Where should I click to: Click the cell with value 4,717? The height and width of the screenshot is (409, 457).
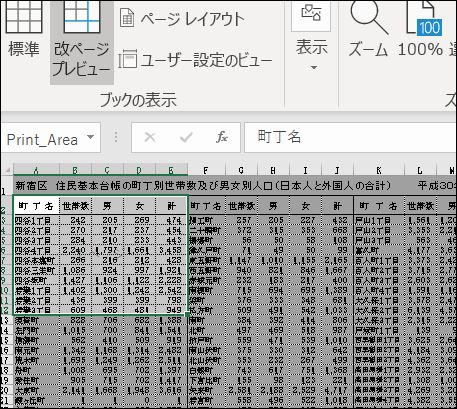(337, 390)
